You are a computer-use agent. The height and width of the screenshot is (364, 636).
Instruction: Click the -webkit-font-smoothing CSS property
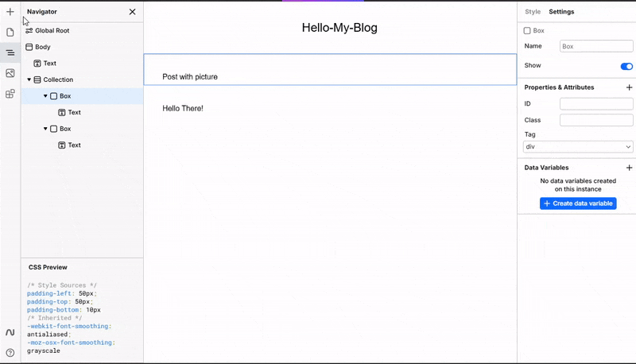69,327
